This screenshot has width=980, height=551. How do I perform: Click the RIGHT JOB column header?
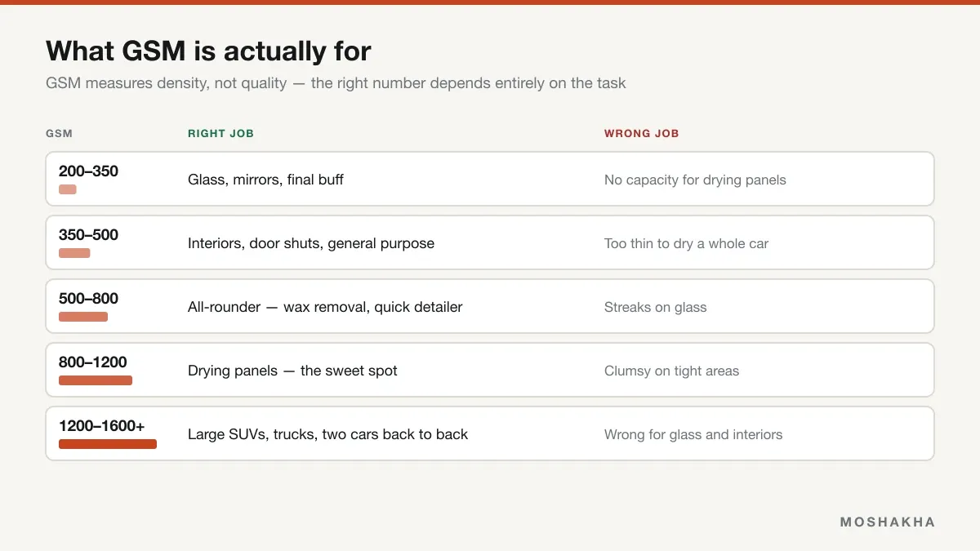tap(220, 134)
